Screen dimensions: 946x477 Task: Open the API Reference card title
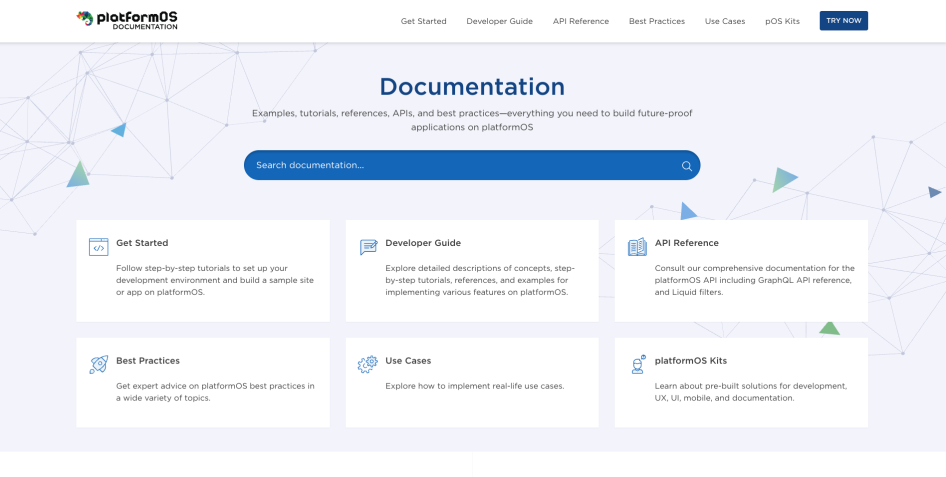pos(687,243)
